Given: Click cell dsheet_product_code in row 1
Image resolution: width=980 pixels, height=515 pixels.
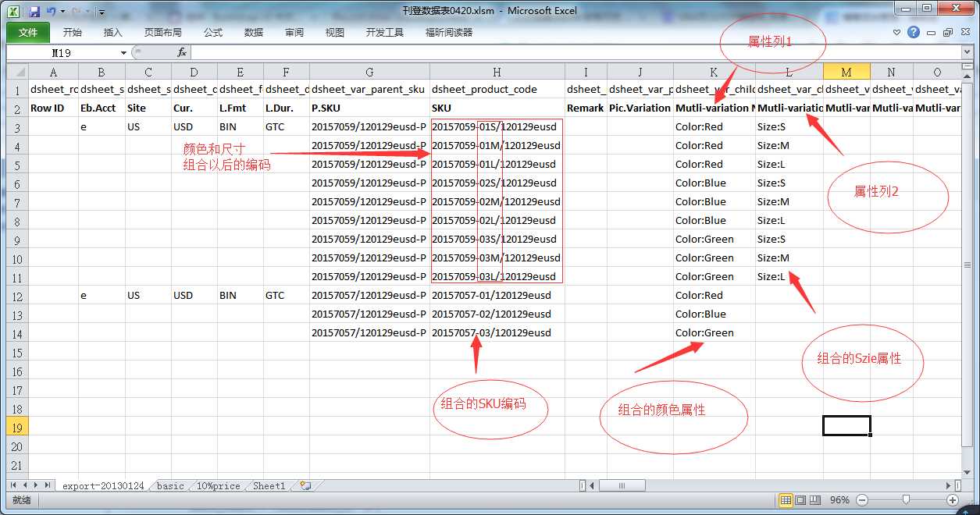Looking at the screenshot, I should pos(497,89).
